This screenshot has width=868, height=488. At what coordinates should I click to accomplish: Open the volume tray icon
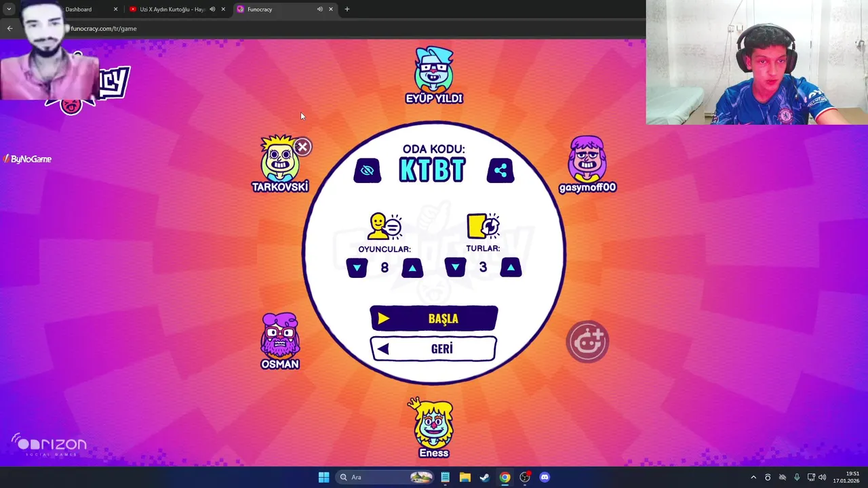pos(823,477)
